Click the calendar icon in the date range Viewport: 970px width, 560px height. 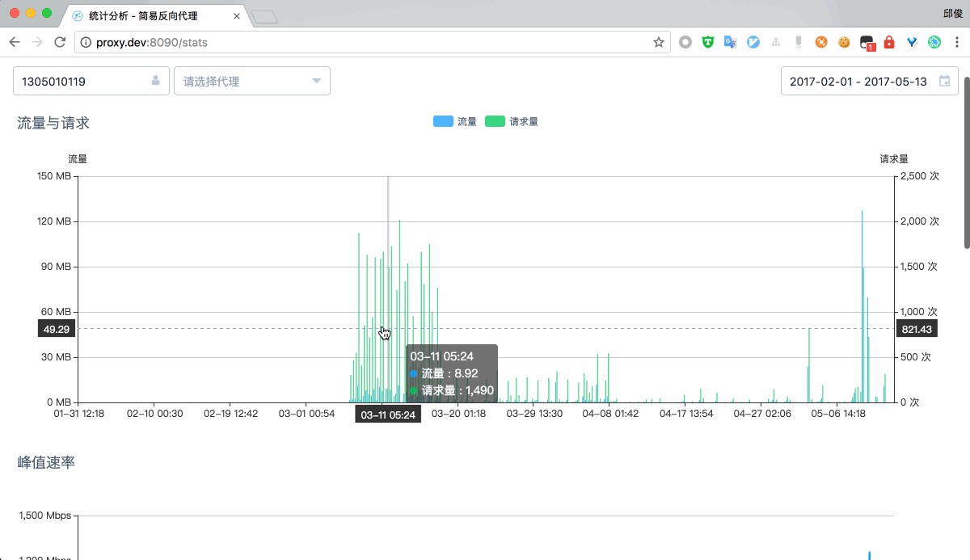click(x=944, y=81)
